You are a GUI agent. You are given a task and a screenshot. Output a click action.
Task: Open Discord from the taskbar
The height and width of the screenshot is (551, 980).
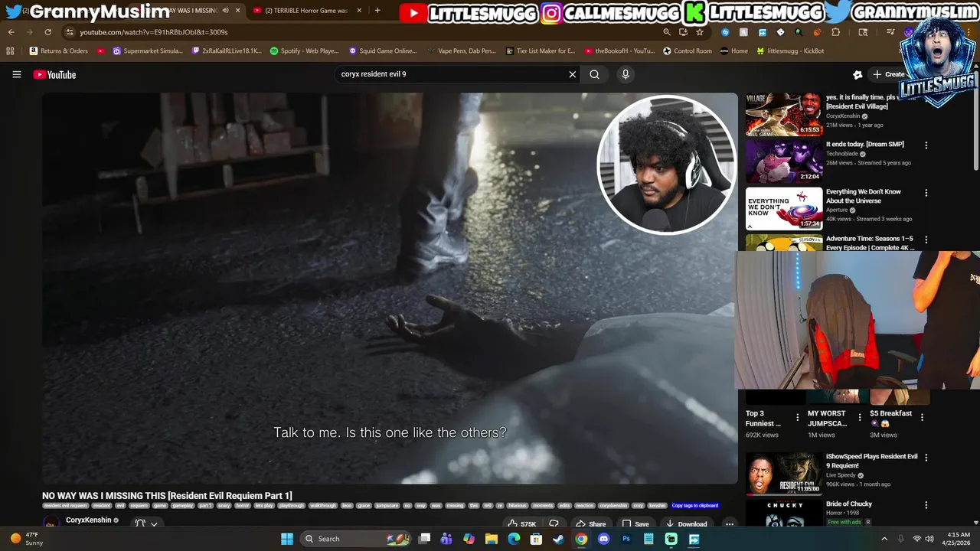click(603, 539)
